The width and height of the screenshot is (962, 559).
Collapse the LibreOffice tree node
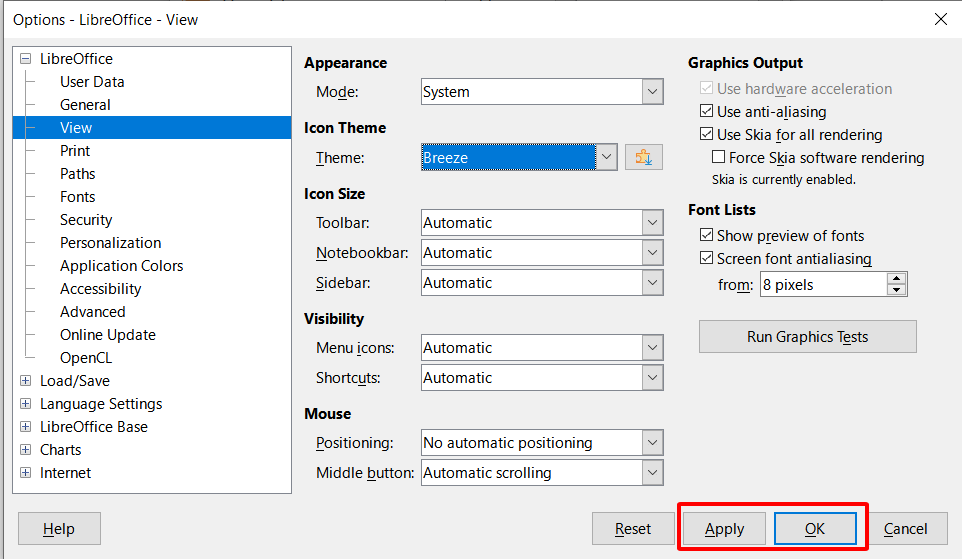[25, 59]
